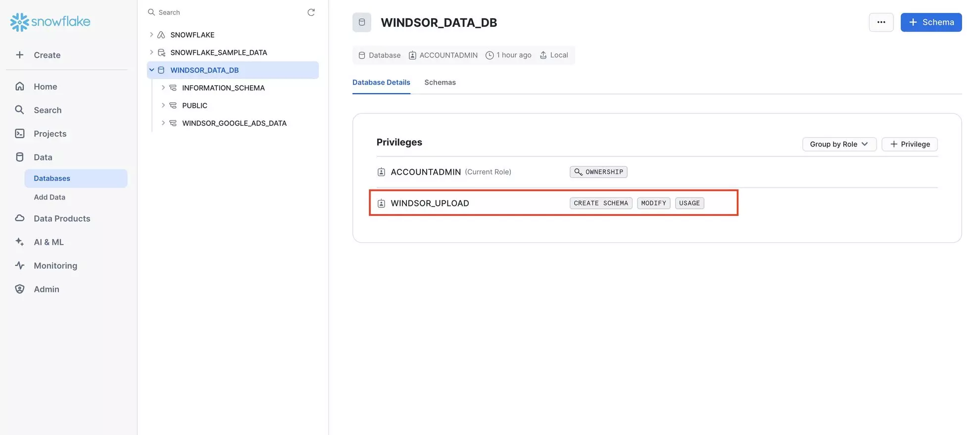Click WINDSOR_GOOGLE_ADS_DATA schema icon
This screenshot has height=435, width=980.
(x=173, y=123)
